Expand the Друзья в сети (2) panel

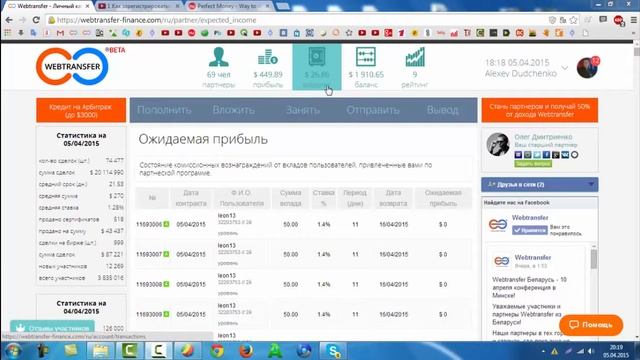point(540,184)
